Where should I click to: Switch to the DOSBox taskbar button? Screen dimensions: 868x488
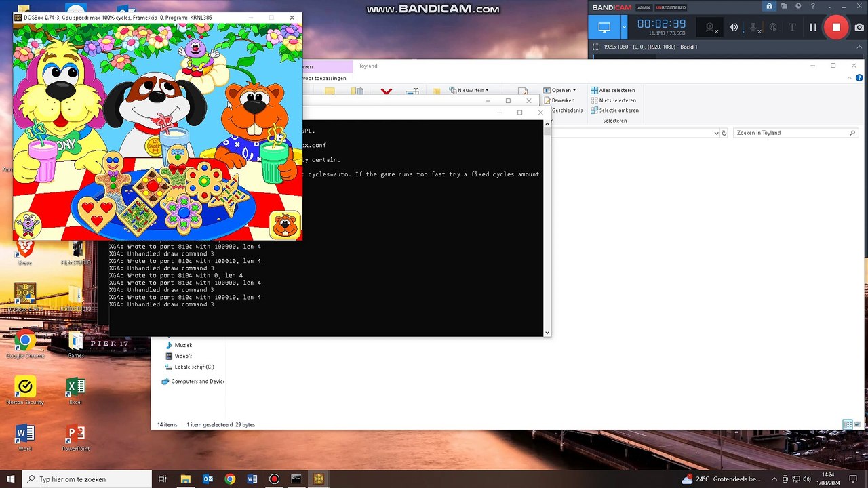click(x=318, y=479)
